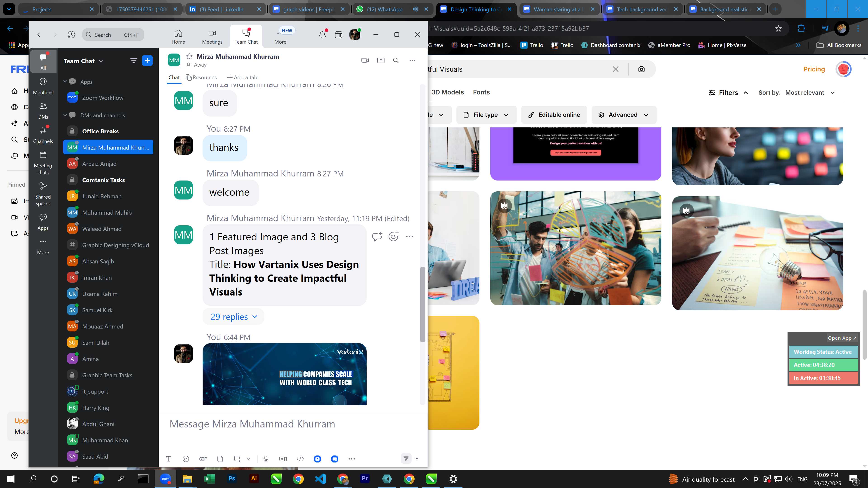Open Mentions in Zoom sidebar

(43, 86)
